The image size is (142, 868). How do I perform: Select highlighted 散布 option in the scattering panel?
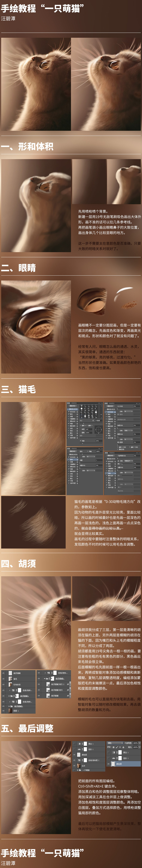click(x=73, y=460)
